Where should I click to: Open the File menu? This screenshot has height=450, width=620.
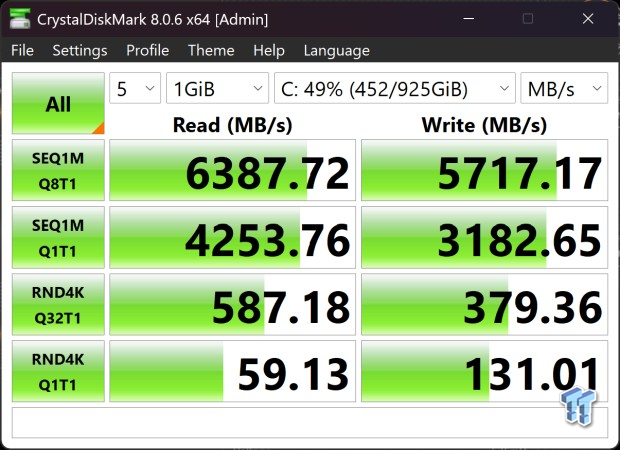[x=23, y=51]
